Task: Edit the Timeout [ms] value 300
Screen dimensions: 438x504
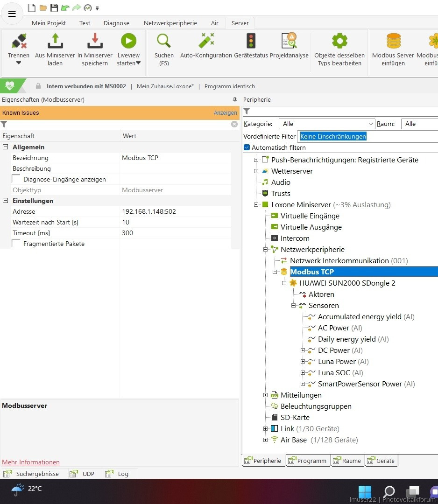Action: [x=175, y=233]
